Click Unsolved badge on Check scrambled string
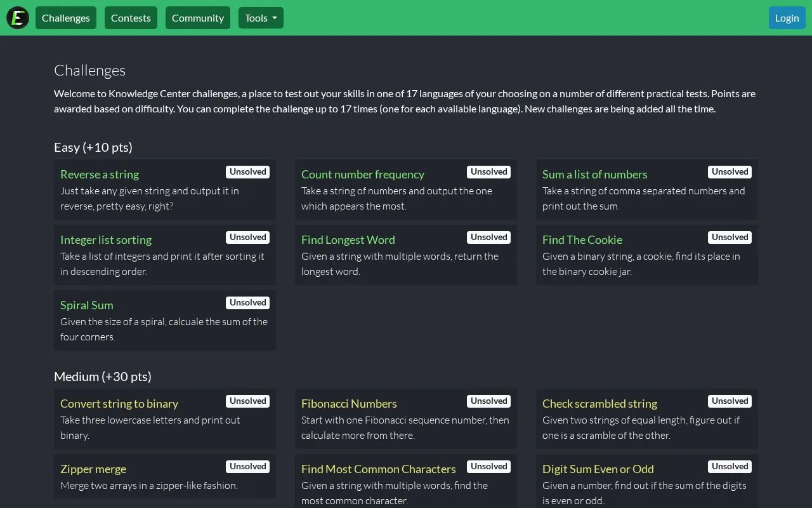This screenshot has width=812, height=508. (x=730, y=401)
